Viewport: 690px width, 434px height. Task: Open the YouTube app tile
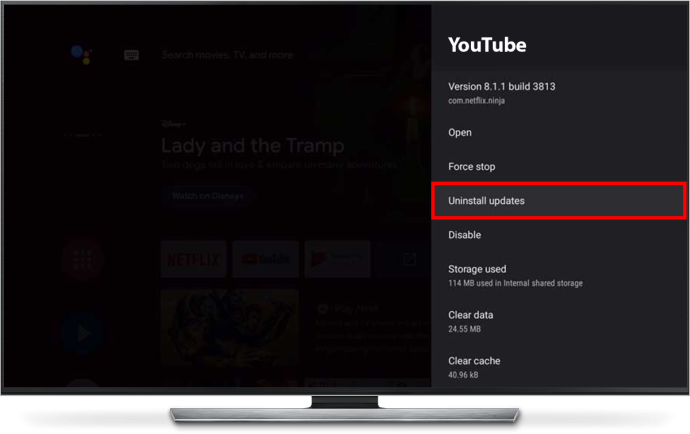[x=265, y=259]
